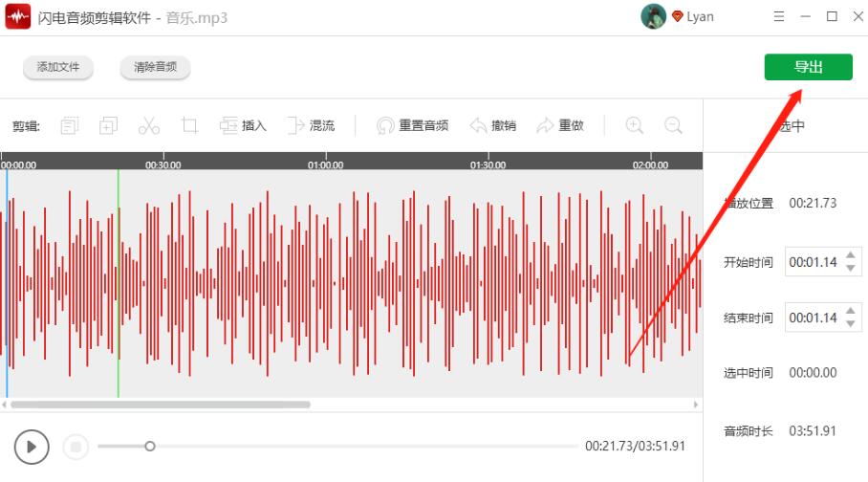Click the time readout 00:21.73/03:51.91

635,446
